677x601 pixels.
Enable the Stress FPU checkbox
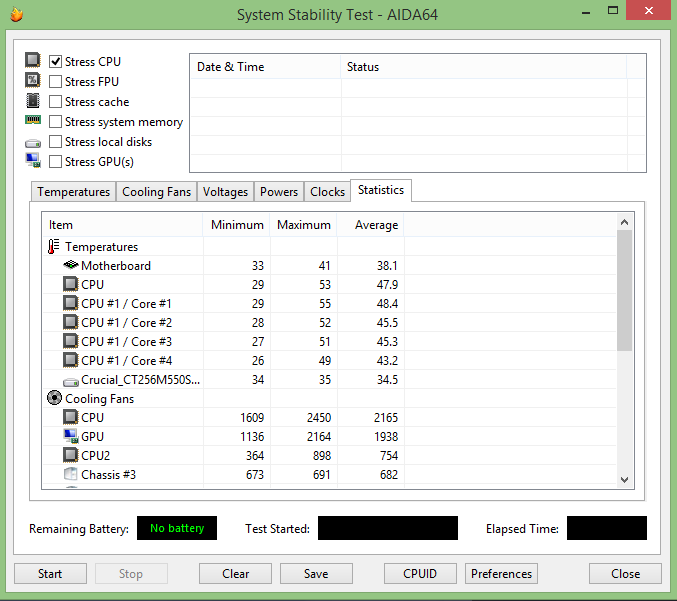[55, 82]
